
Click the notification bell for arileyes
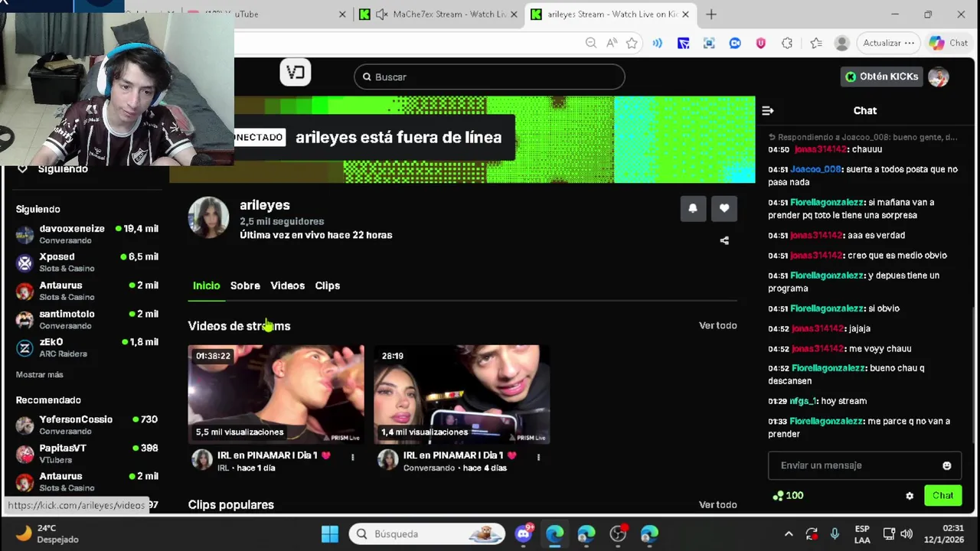pos(693,208)
